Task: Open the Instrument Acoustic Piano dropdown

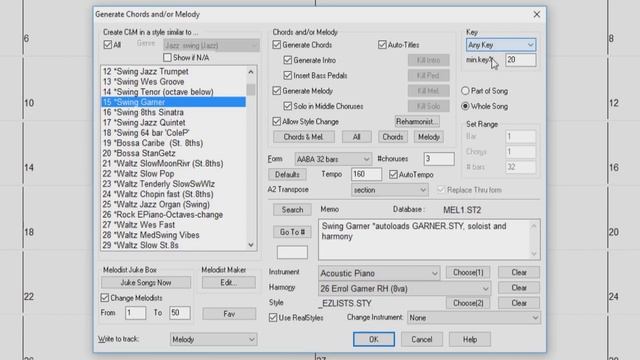Action: [379, 273]
